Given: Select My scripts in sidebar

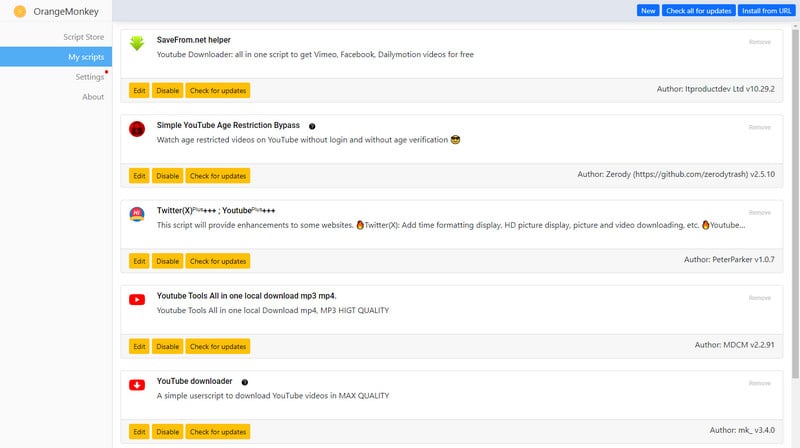Looking at the screenshot, I should point(56,57).
